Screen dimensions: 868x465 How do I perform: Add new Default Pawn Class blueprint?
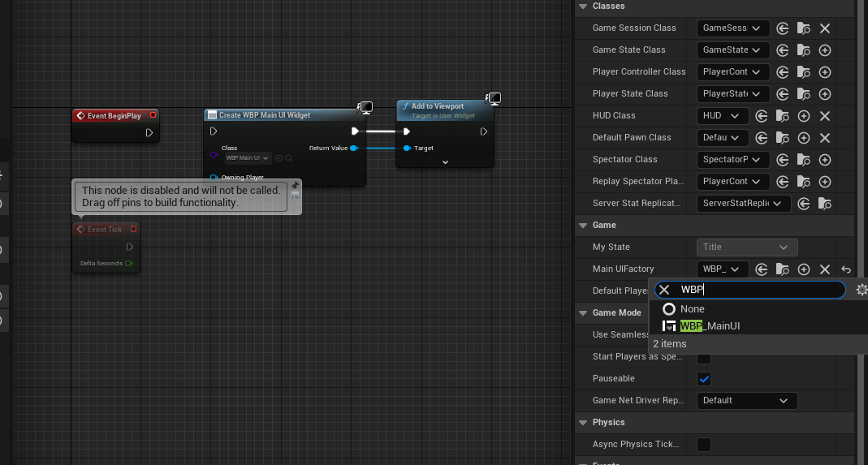804,138
